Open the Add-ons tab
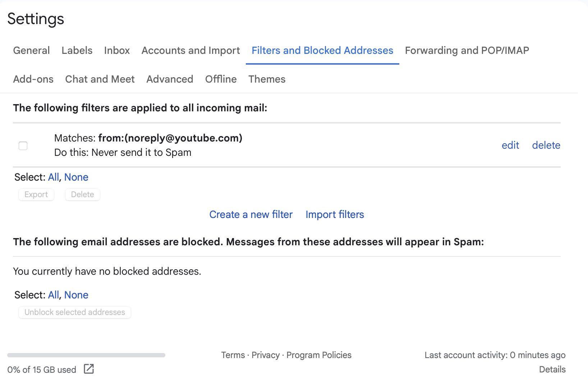The image size is (588, 390). pos(33,79)
